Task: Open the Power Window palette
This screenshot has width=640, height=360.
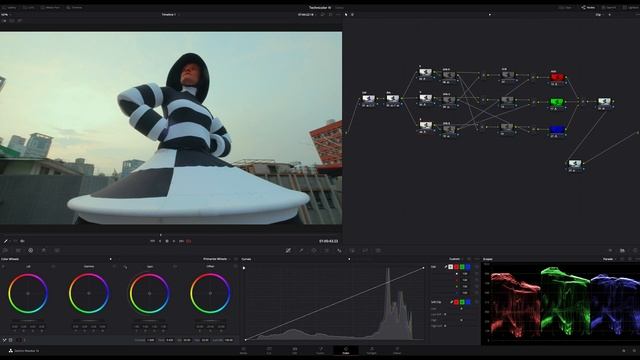Action: [x=314, y=250]
